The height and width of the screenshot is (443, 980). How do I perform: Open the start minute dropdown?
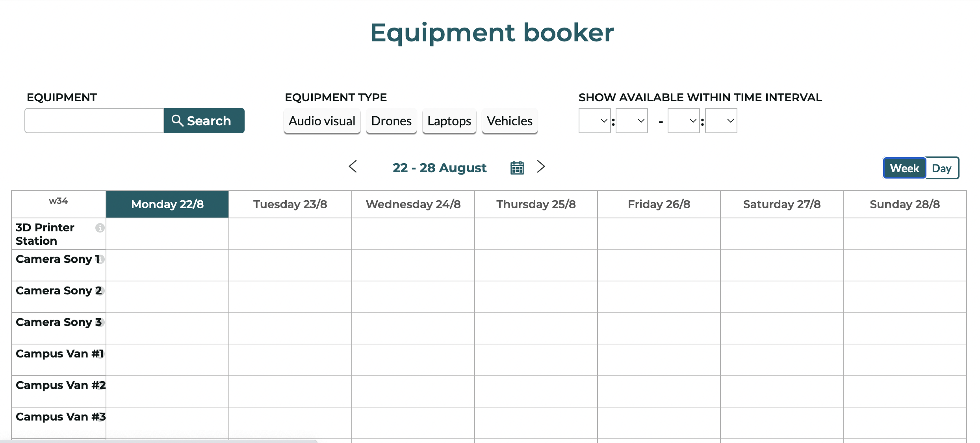pyautogui.click(x=631, y=121)
